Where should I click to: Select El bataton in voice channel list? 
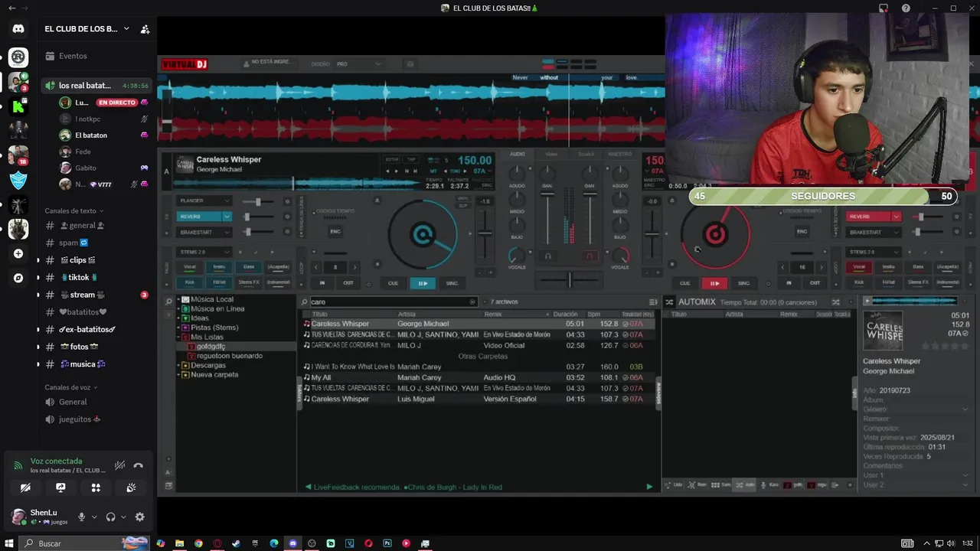[x=103, y=135]
